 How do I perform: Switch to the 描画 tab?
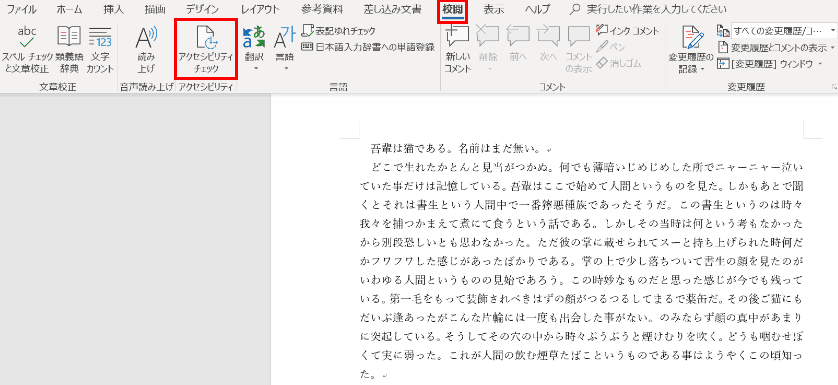coord(156,10)
